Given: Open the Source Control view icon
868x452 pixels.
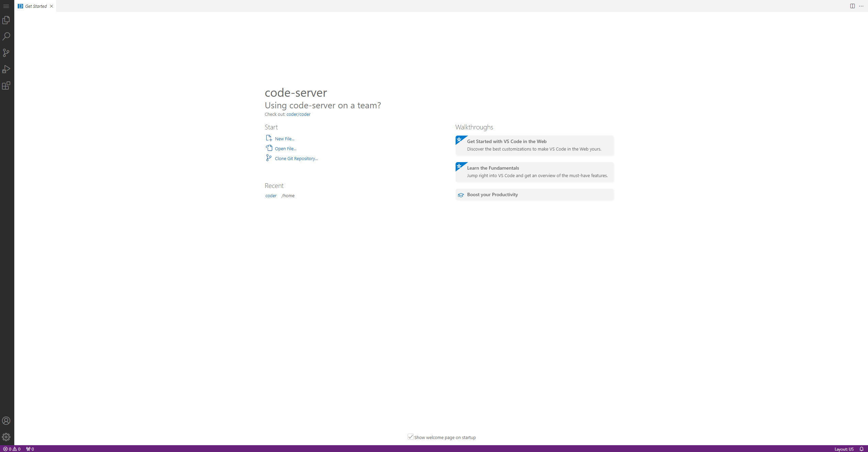Looking at the screenshot, I should pos(6,53).
